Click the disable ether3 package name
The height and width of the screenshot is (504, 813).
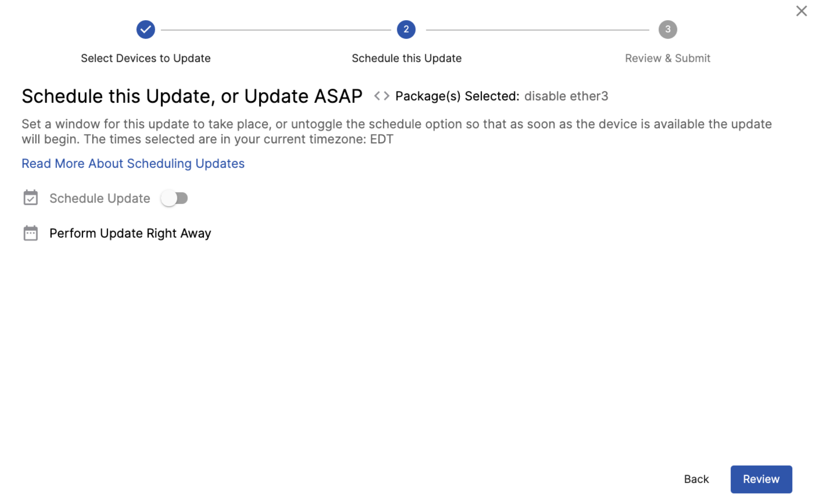pos(566,96)
